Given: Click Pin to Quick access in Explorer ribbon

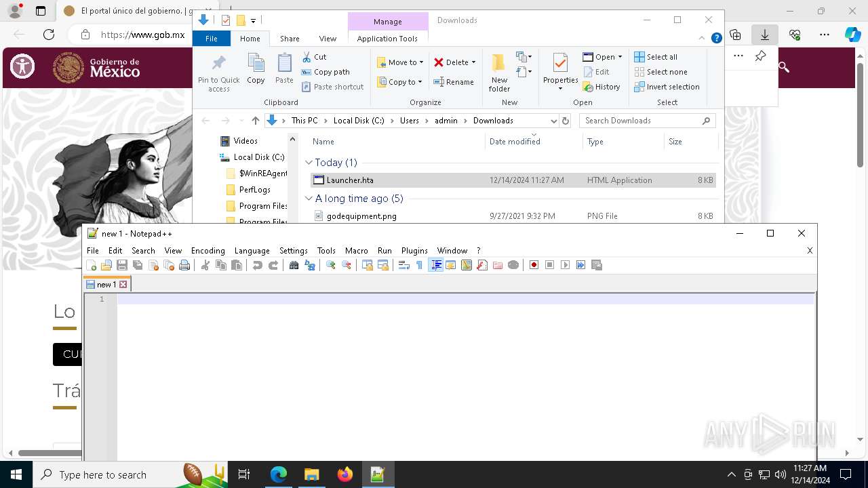Looking at the screenshot, I should click(218, 73).
